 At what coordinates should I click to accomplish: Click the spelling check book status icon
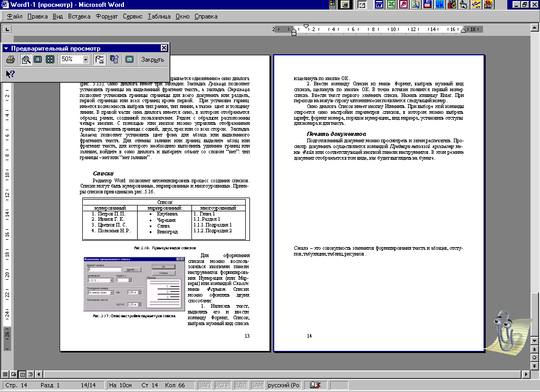[315, 385]
